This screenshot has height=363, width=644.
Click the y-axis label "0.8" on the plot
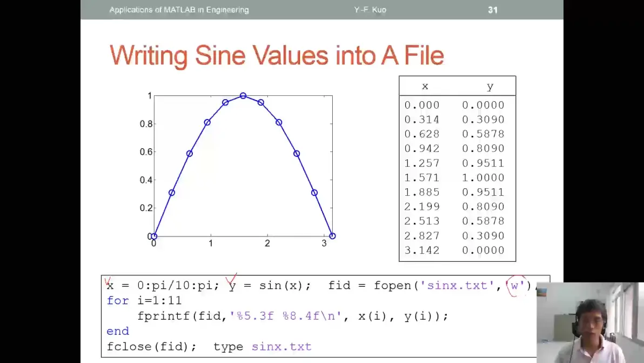coord(146,124)
